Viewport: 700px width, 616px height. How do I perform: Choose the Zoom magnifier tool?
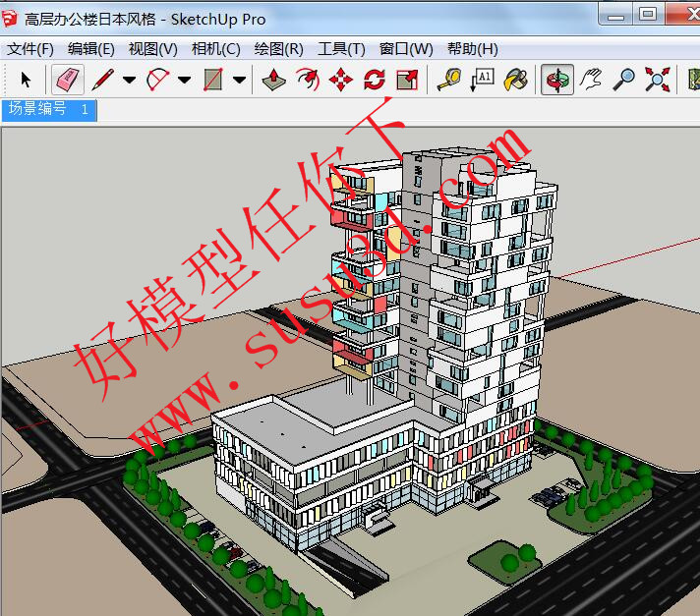(623, 80)
